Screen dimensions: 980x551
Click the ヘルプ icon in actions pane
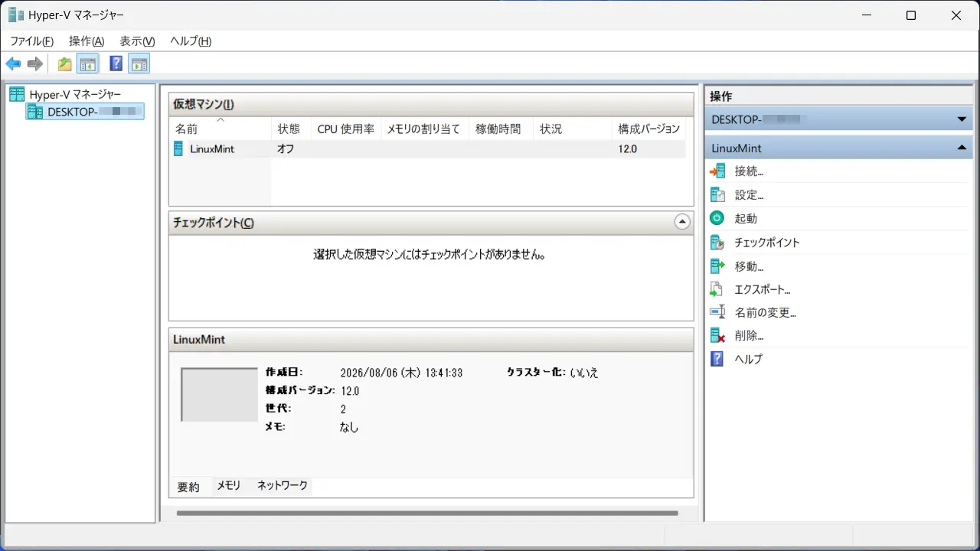click(x=717, y=358)
